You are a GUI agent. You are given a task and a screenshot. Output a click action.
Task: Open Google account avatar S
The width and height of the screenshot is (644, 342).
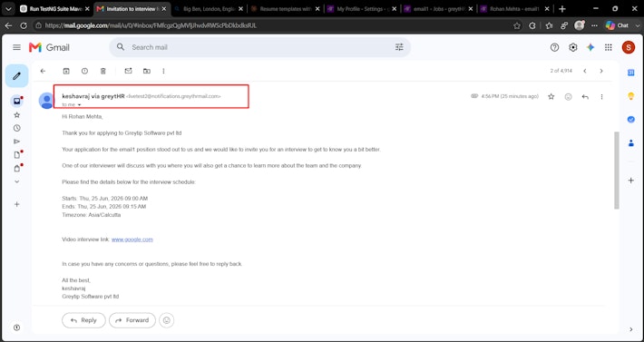tap(629, 47)
